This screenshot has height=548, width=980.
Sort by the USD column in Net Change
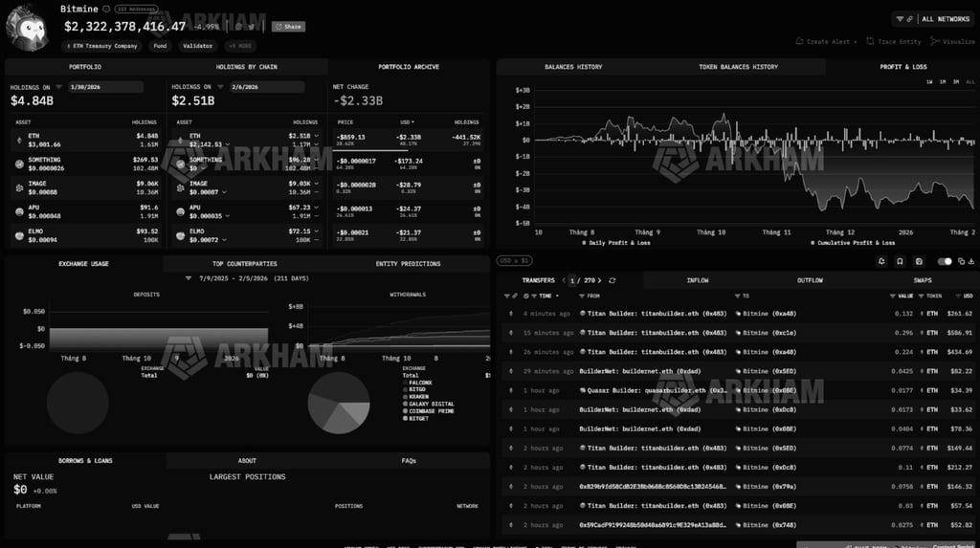tap(408, 122)
